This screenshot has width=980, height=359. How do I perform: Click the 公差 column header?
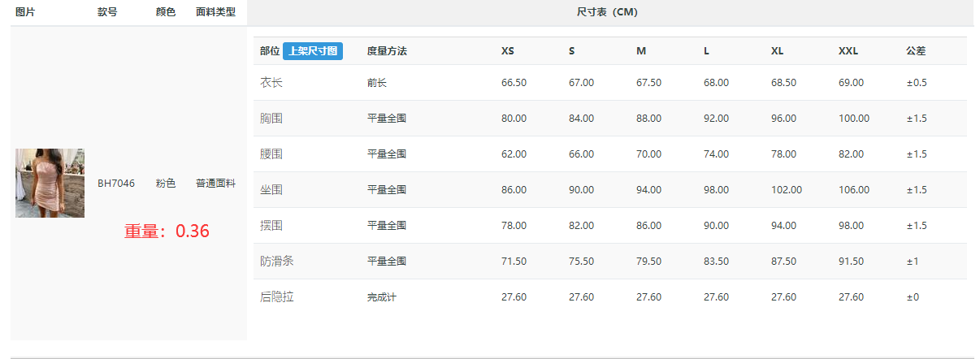916,51
